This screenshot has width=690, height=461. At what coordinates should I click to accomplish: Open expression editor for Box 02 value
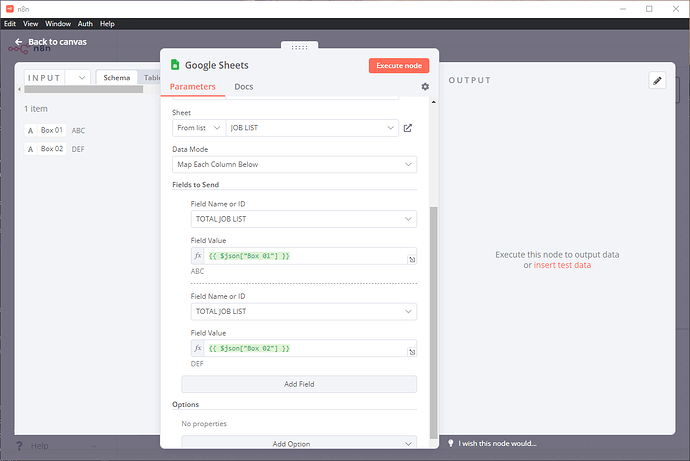(x=412, y=352)
